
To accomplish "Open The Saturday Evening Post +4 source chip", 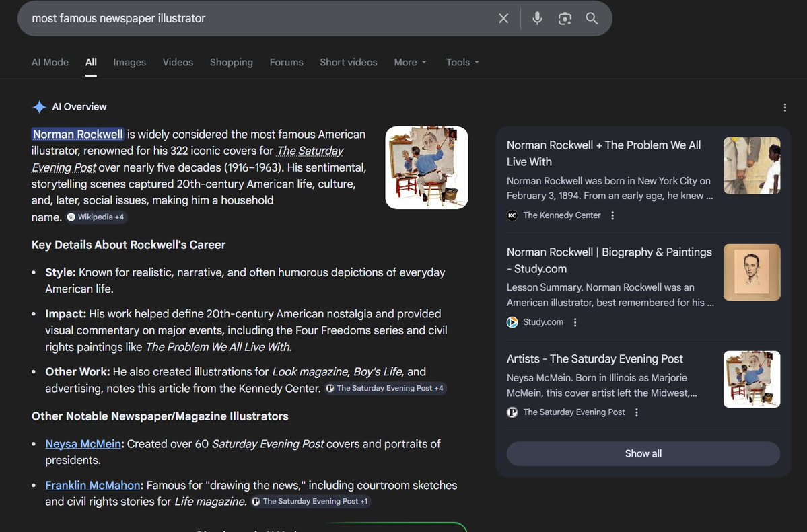I will (x=385, y=389).
